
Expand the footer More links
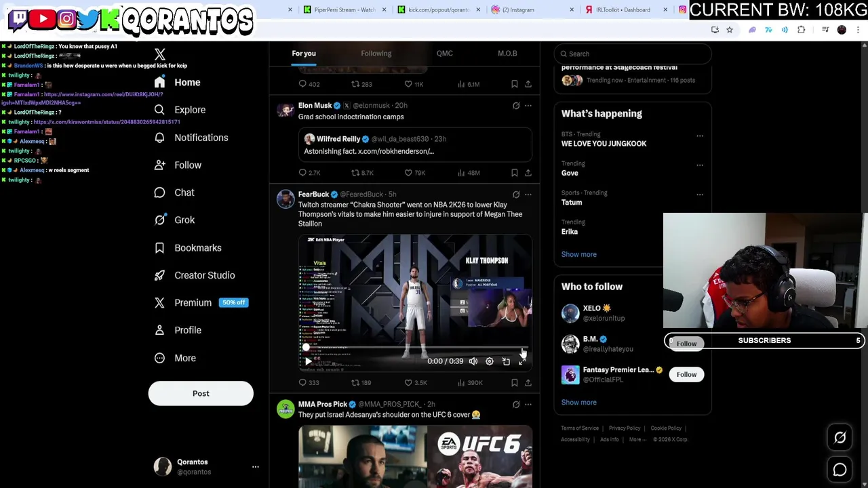tap(637, 439)
